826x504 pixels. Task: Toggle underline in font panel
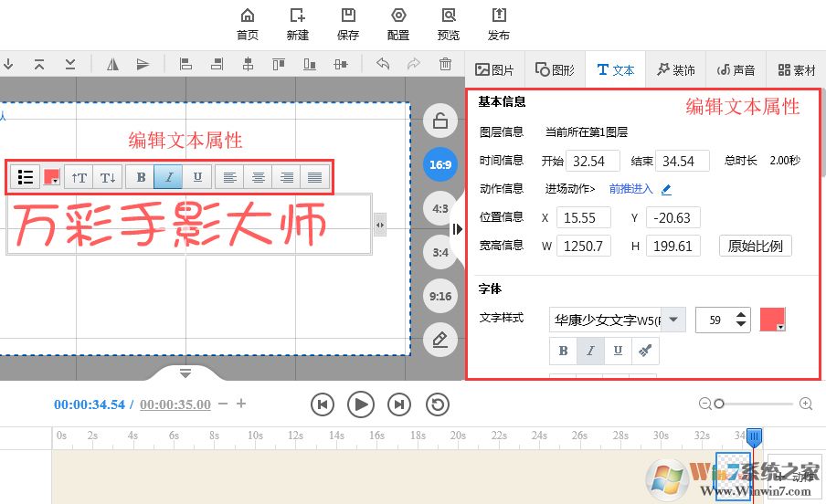click(x=618, y=351)
